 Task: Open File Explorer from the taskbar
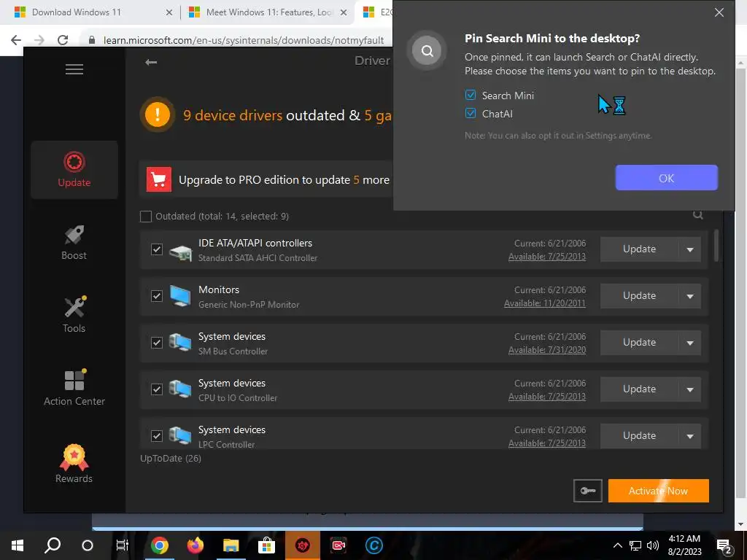click(231, 545)
